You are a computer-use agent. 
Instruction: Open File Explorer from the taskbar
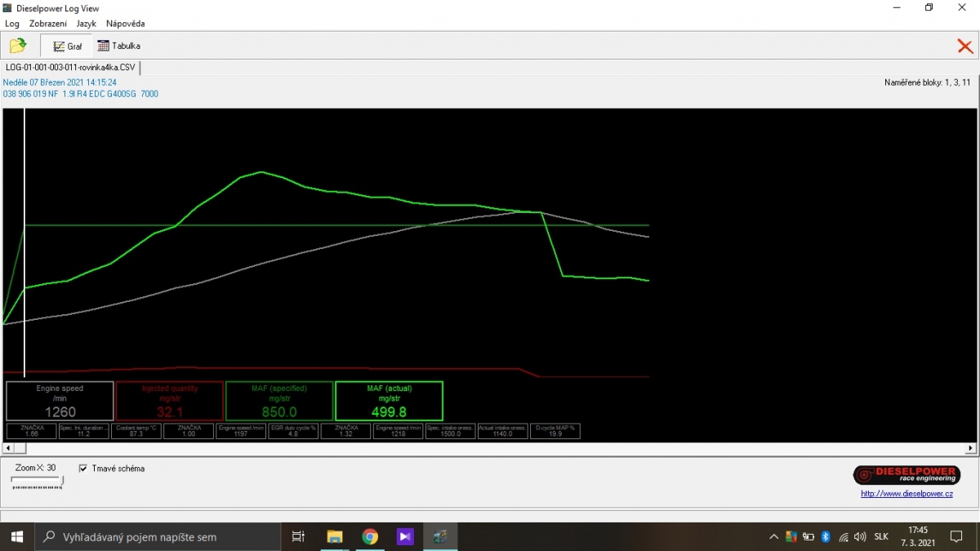point(334,536)
